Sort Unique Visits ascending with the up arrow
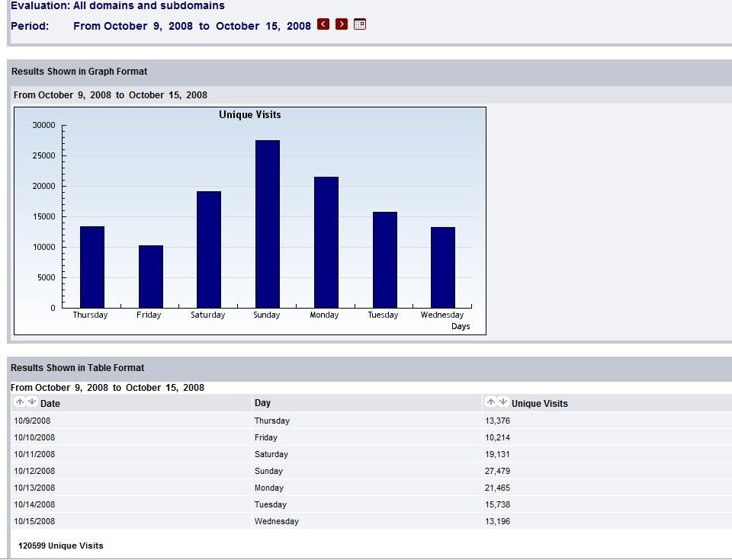Viewport: 732px width, 560px height. point(490,402)
